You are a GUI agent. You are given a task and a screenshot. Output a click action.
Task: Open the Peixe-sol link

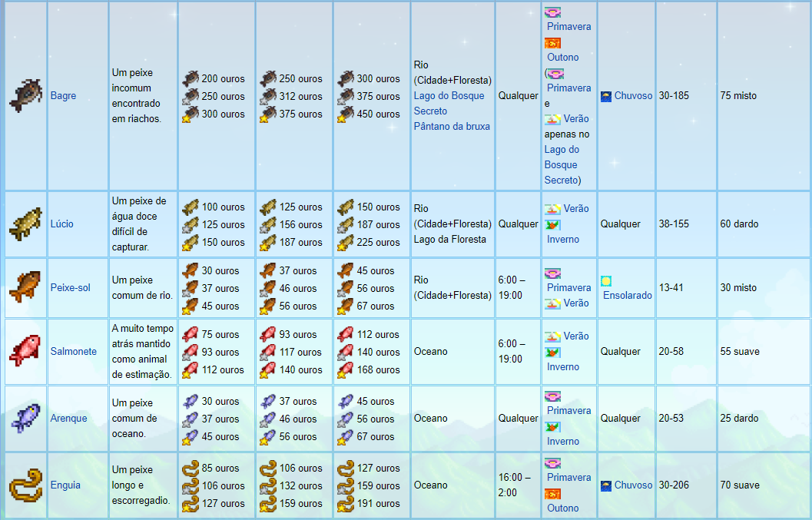click(x=70, y=287)
